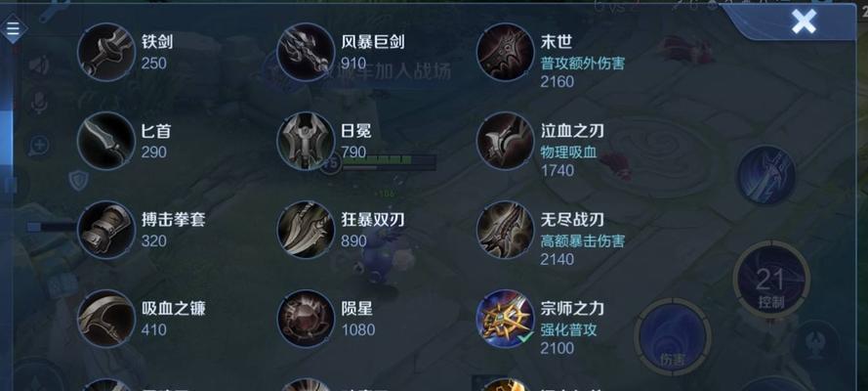Select the 末世 item icon
868x391 pixels.
point(506,52)
